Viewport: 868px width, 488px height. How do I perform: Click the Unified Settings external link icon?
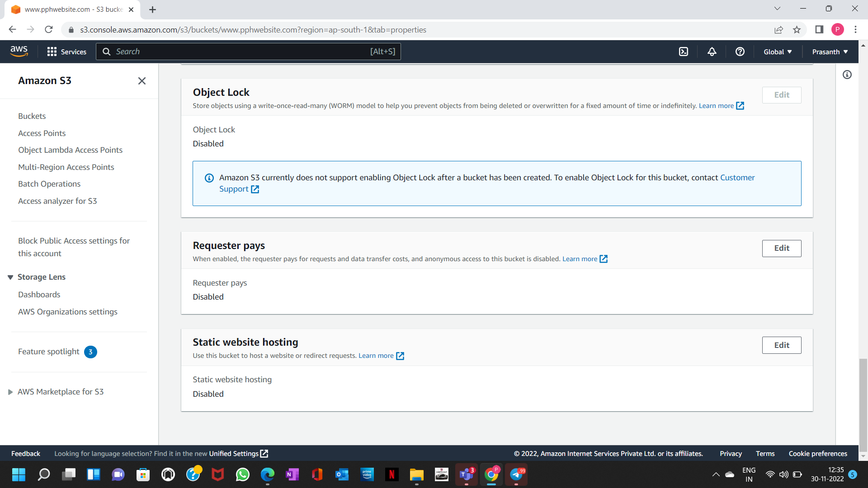[264, 453]
